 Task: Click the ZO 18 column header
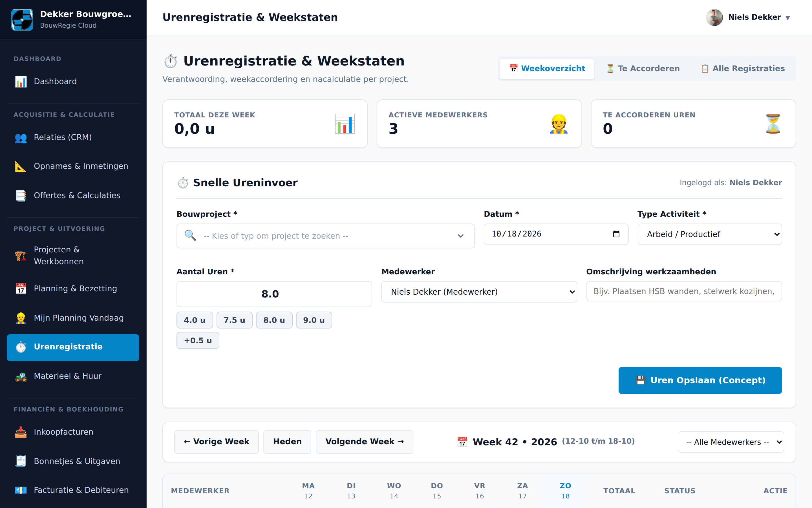coord(565,491)
